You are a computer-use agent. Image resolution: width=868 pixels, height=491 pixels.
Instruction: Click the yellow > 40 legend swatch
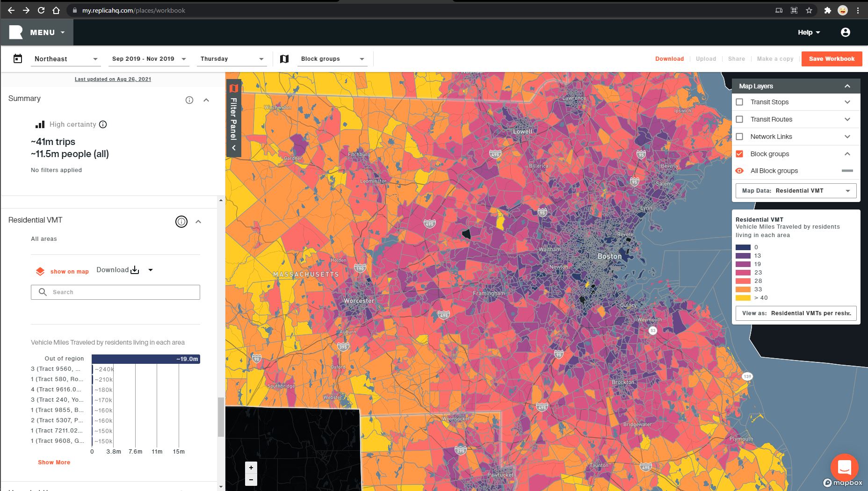[743, 298]
